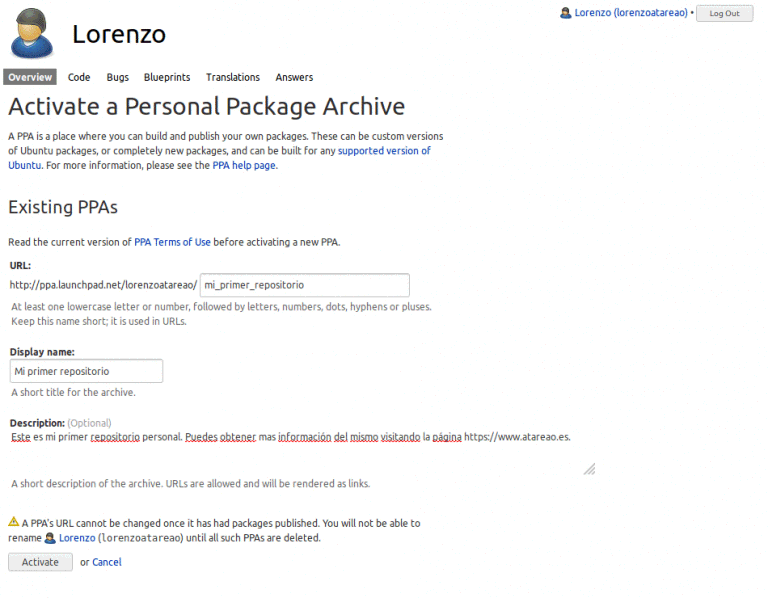Switch to the Code tab
Screen dimensions: 768x598
tap(79, 77)
